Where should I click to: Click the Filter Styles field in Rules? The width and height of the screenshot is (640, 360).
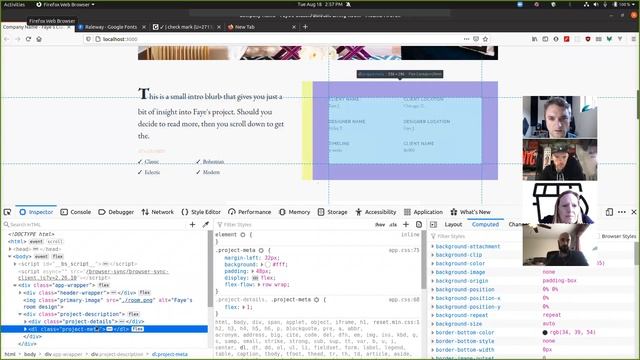point(294,224)
